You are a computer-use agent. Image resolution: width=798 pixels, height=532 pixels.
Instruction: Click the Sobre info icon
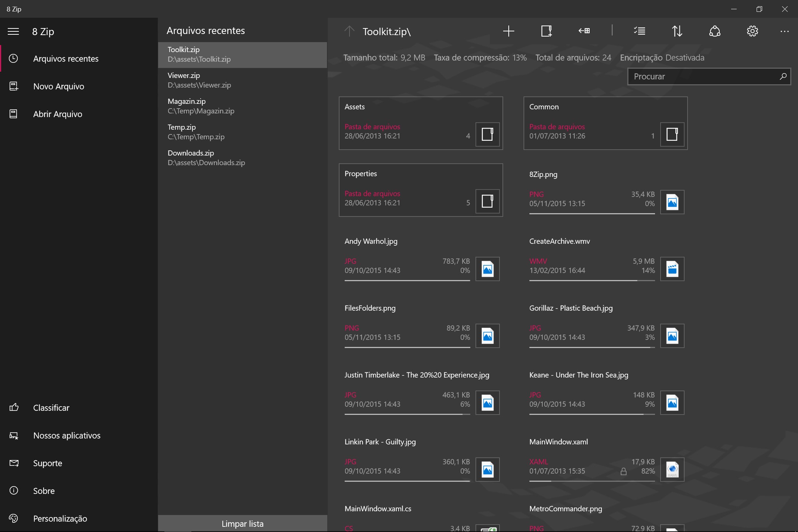[x=14, y=491]
